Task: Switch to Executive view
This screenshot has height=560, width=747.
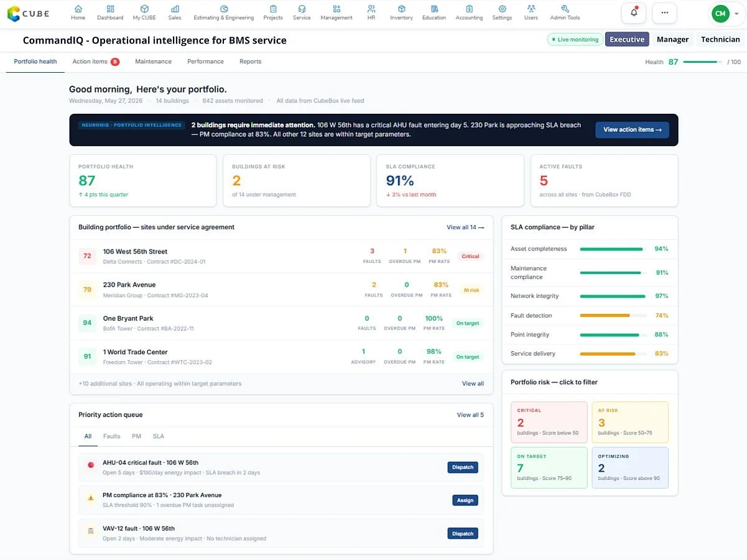Action: pyautogui.click(x=627, y=39)
